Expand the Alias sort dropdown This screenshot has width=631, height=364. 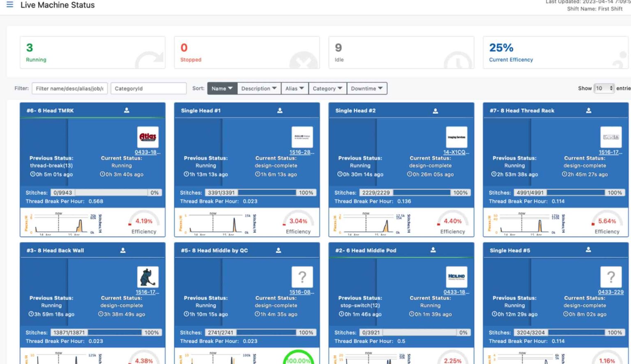coord(295,88)
